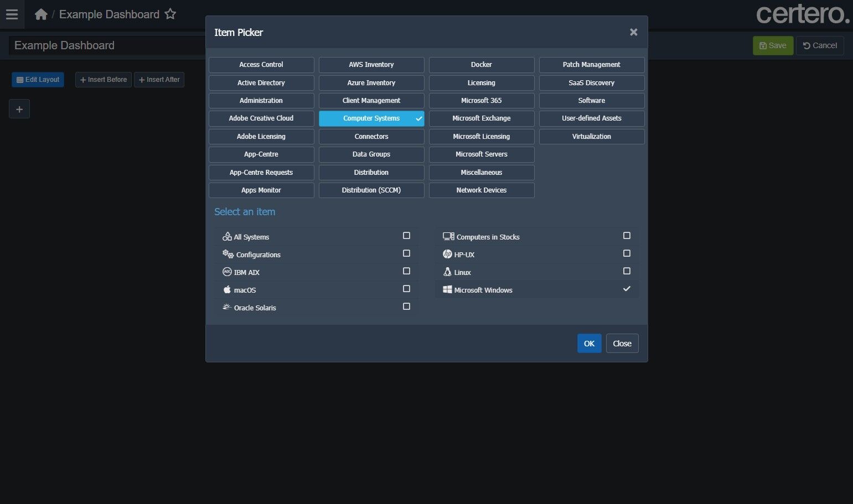Add a widget with the plus tile
Image resolution: width=853 pixels, height=504 pixels.
pos(19,109)
